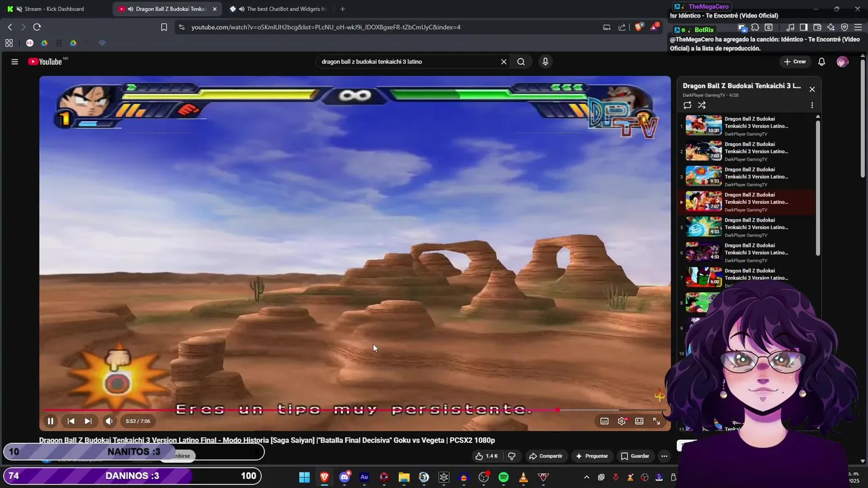Pause the YouTube video
Screen dimensions: 868x488
pos(50,421)
